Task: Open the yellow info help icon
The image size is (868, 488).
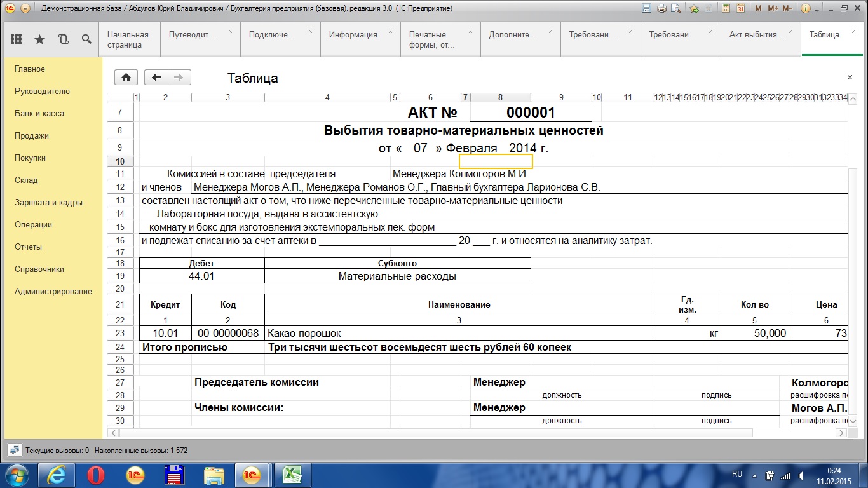Action: pos(806,9)
